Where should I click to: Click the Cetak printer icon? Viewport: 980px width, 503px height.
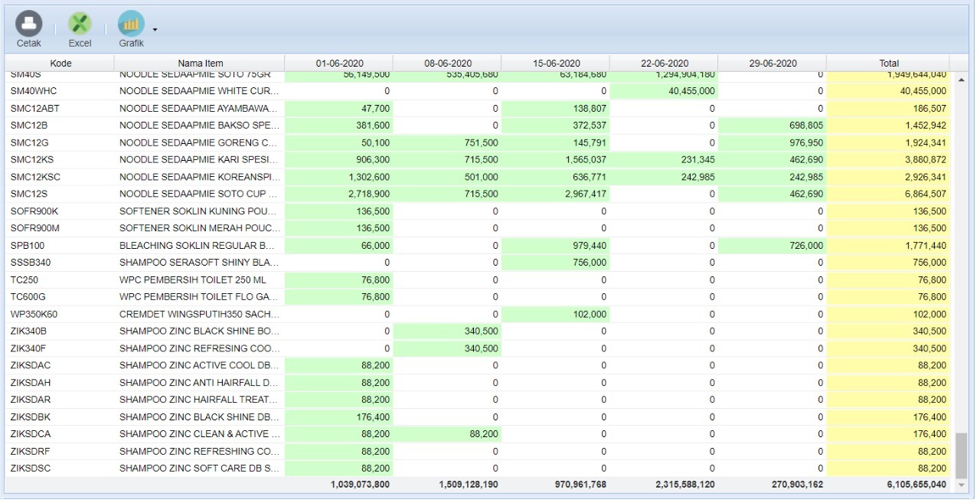click(x=29, y=24)
